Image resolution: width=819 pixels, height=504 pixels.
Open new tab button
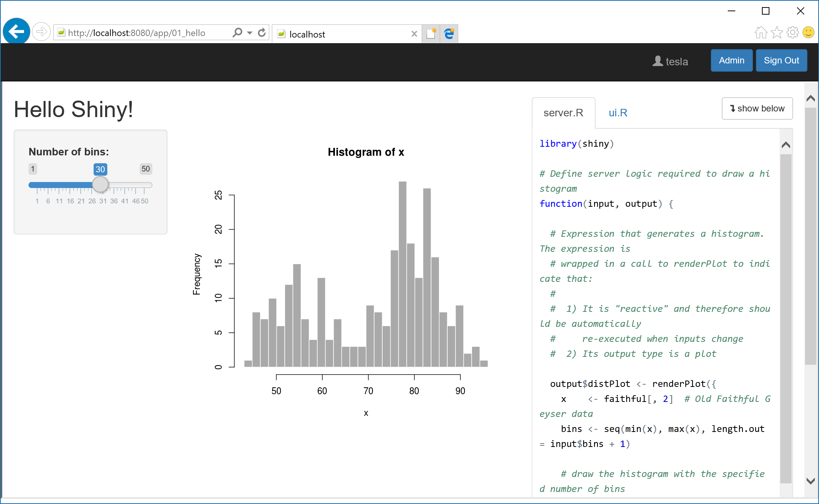pos(431,34)
